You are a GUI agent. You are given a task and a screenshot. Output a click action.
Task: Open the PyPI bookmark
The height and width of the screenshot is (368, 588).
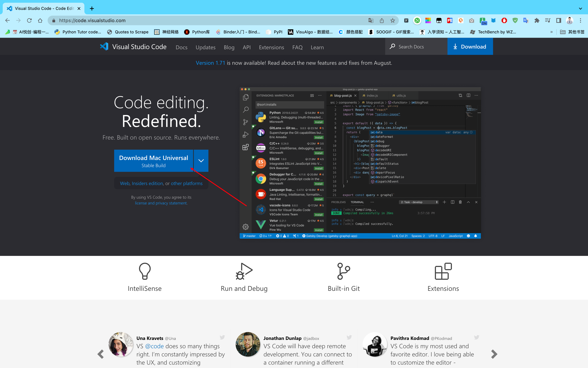(274, 32)
